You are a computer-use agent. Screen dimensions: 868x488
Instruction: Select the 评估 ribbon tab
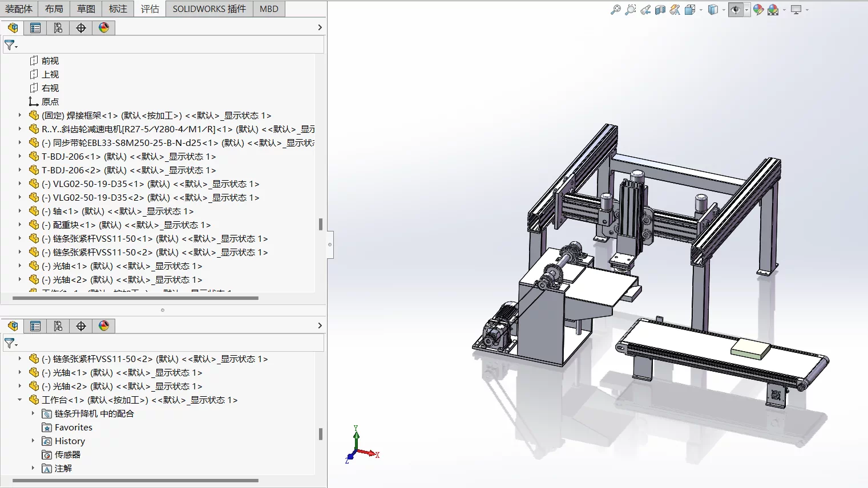pyautogui.click(x=150, y=9)
